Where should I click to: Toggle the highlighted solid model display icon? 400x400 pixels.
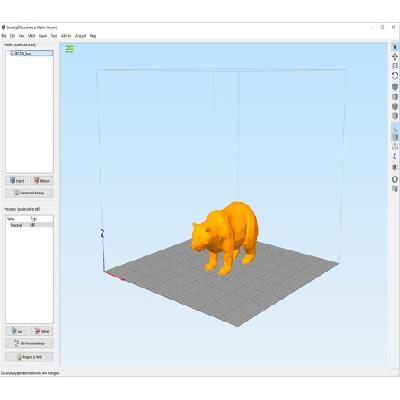coord(395,137)
